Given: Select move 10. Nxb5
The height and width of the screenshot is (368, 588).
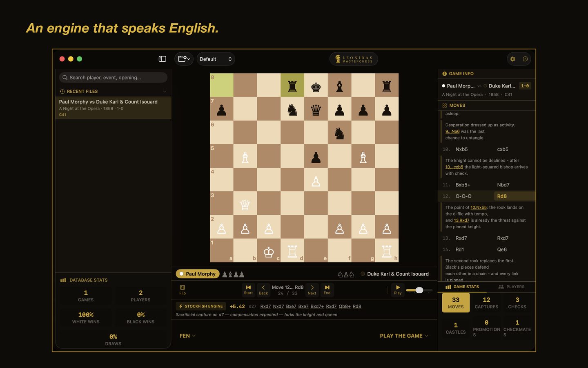Looking at the screenshot, I should click(x=461, y=149).
